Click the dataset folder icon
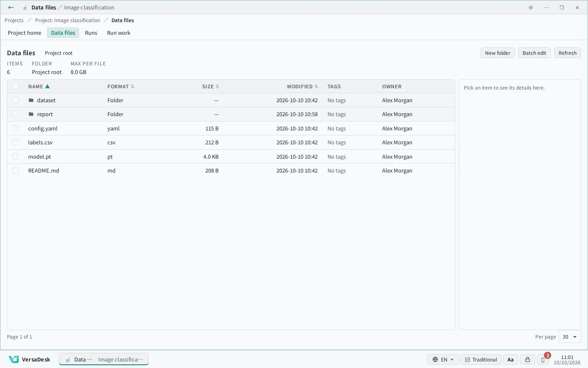Viewport: 588px width, 368px height. pyautogui.click(x=31, y=100)
